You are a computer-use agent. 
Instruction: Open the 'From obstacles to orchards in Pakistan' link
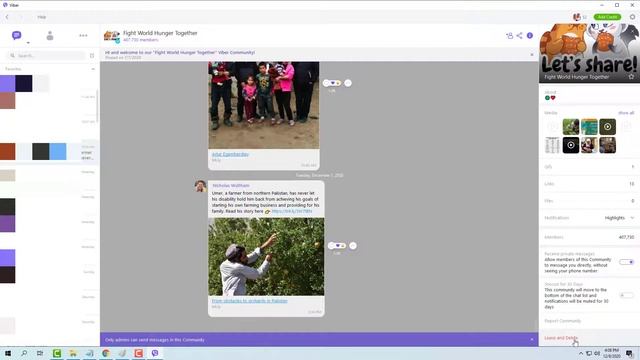pos(249,301)
